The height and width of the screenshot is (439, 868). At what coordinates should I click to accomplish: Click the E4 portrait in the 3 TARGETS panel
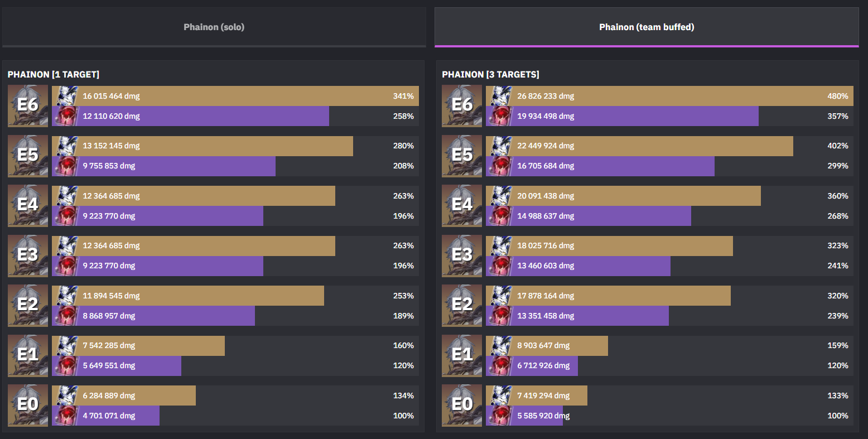point(462,206)
